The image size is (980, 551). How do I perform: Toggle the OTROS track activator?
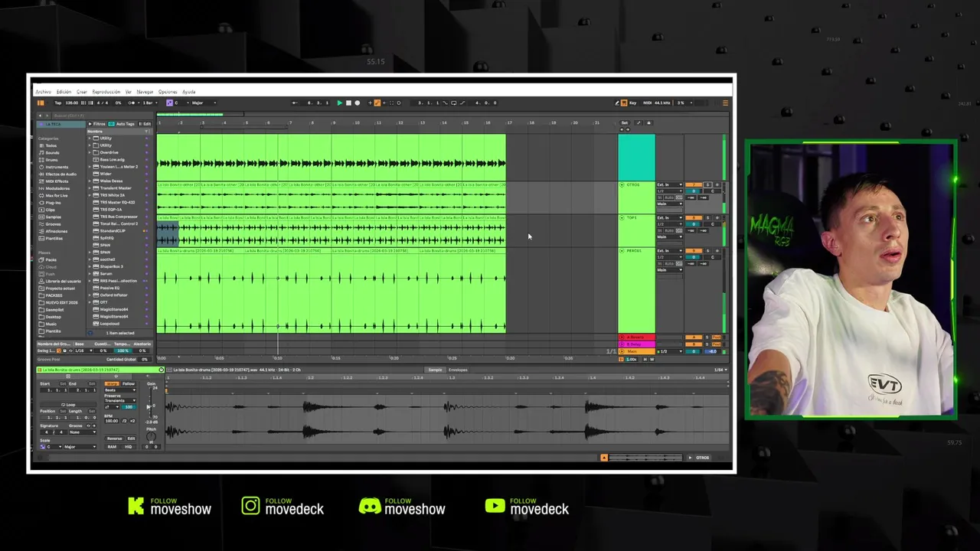694,184
